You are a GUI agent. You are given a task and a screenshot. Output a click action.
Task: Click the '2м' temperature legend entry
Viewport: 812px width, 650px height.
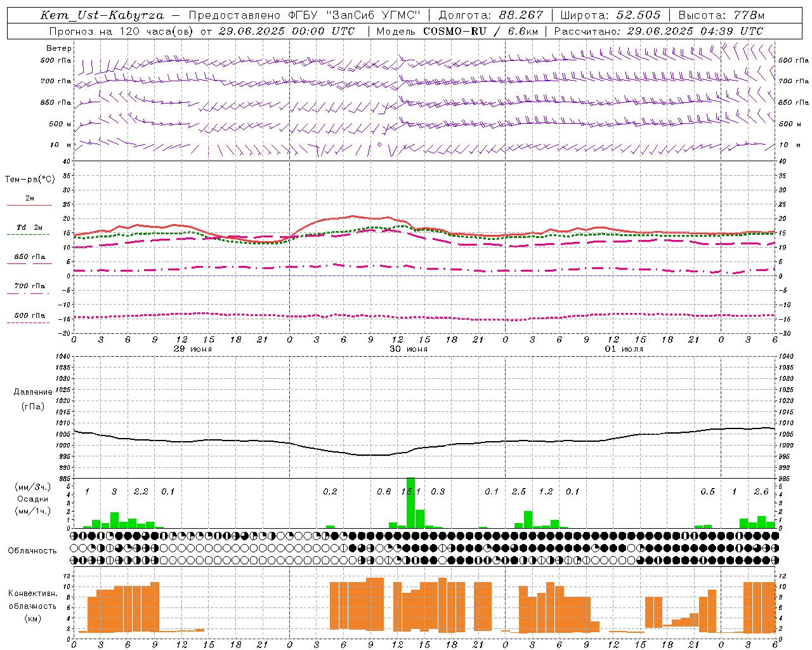click(x=30, y=199)
